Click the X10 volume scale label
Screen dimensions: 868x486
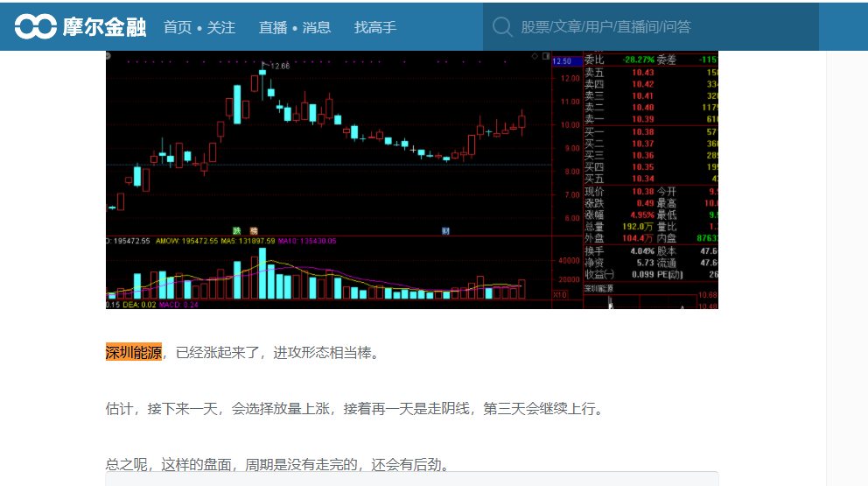[560, 295]
